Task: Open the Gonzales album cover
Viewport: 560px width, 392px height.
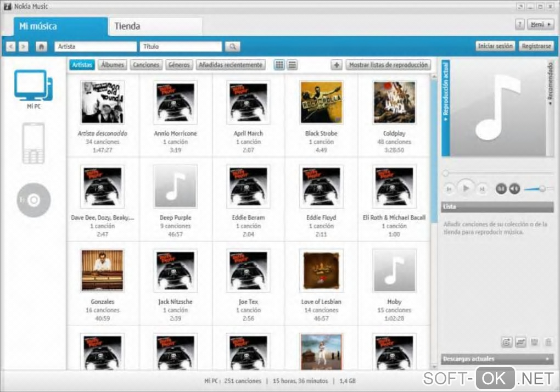Action: click(x=103, y=271)
